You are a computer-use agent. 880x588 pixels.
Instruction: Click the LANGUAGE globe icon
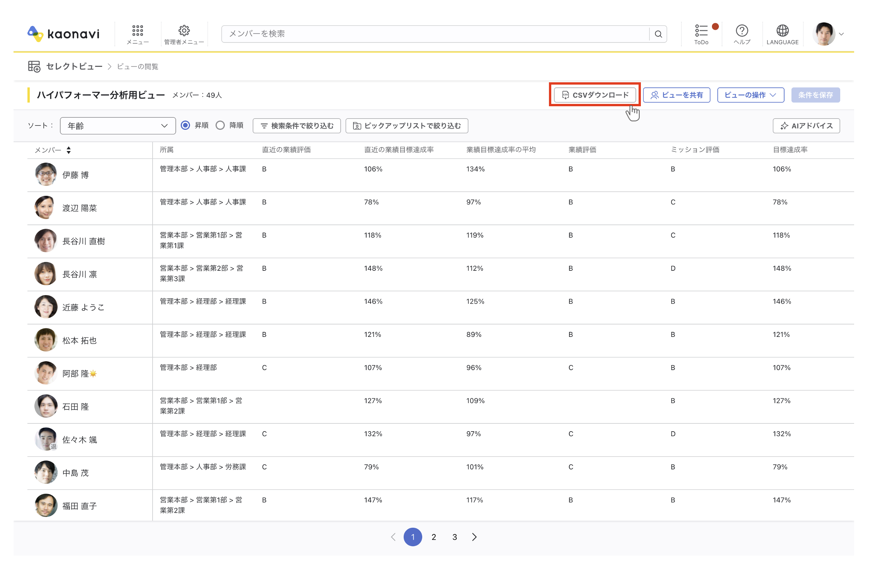782,31
